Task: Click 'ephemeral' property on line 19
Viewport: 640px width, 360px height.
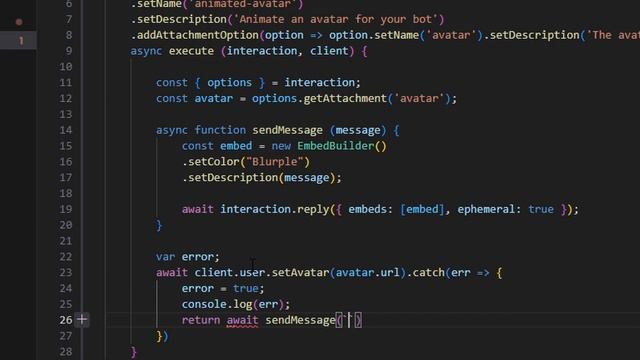Action: tap(486, 209)
